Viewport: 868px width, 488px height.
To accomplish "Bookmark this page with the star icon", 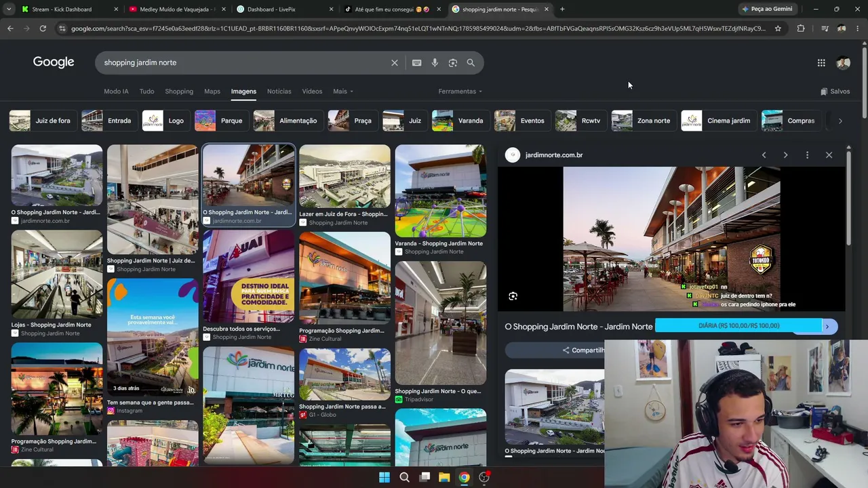I will click(x=778, y=28).
